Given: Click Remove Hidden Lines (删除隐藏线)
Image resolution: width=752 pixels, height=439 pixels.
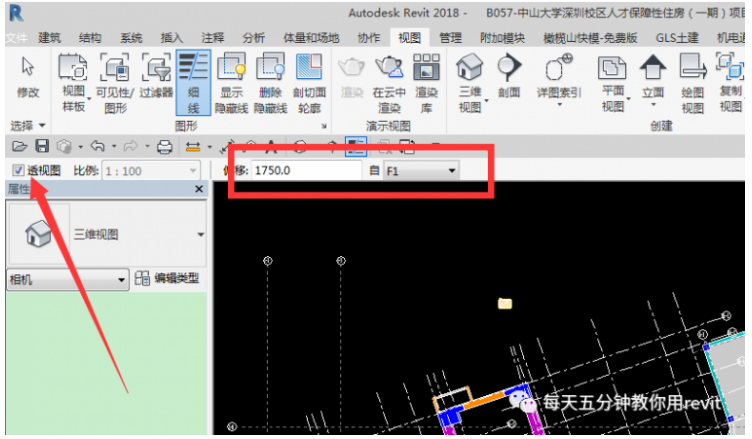Looking at the screenshot, I should tap(270, 83).
